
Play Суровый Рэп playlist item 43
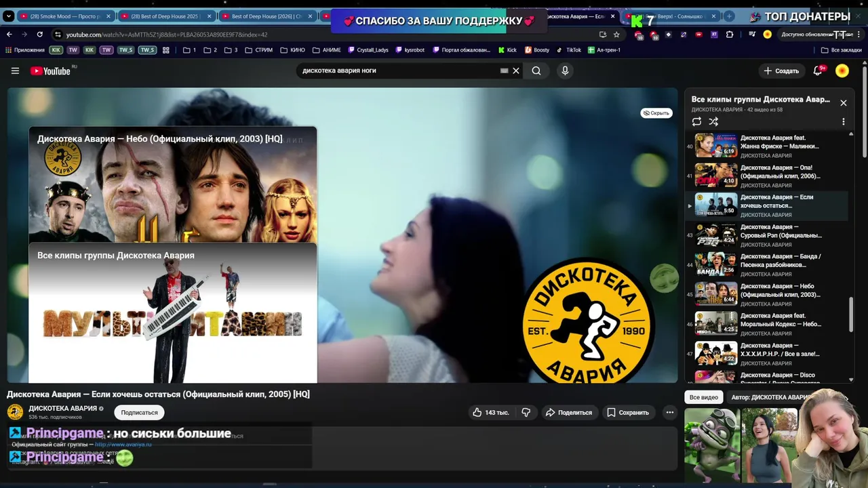click(768, 235)
